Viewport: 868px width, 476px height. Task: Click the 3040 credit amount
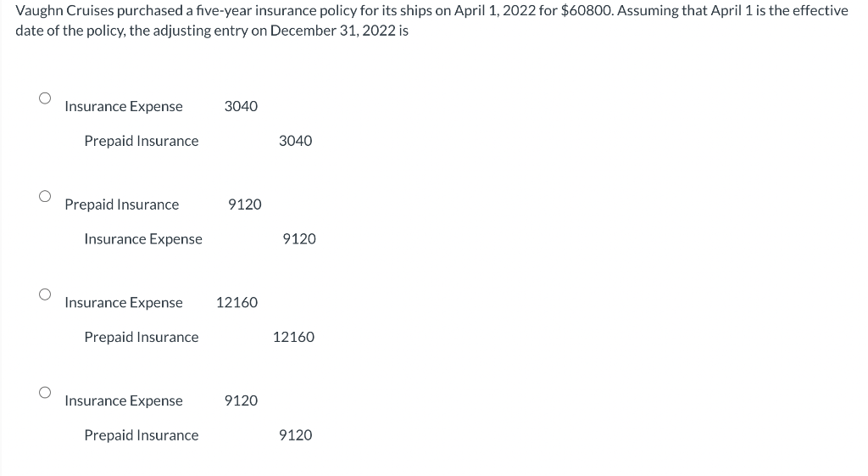coord(295,141)
